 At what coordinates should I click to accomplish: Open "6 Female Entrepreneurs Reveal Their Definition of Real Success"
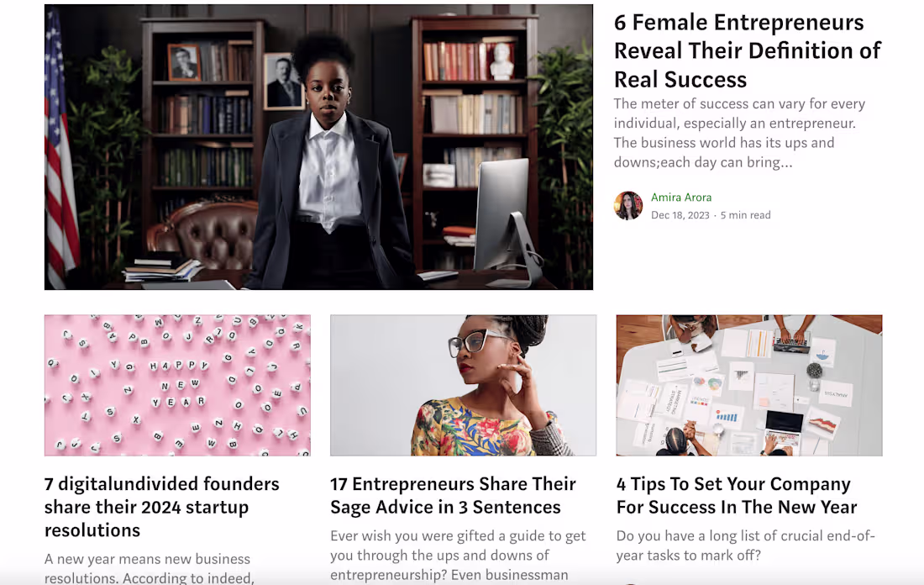748,50
